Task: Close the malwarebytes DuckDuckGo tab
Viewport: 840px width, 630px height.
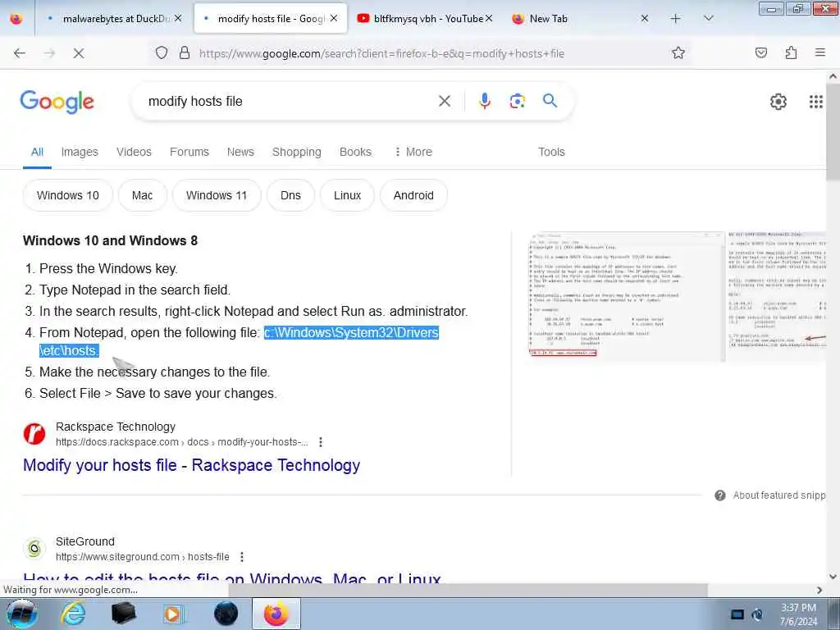Action: [178, 19]
